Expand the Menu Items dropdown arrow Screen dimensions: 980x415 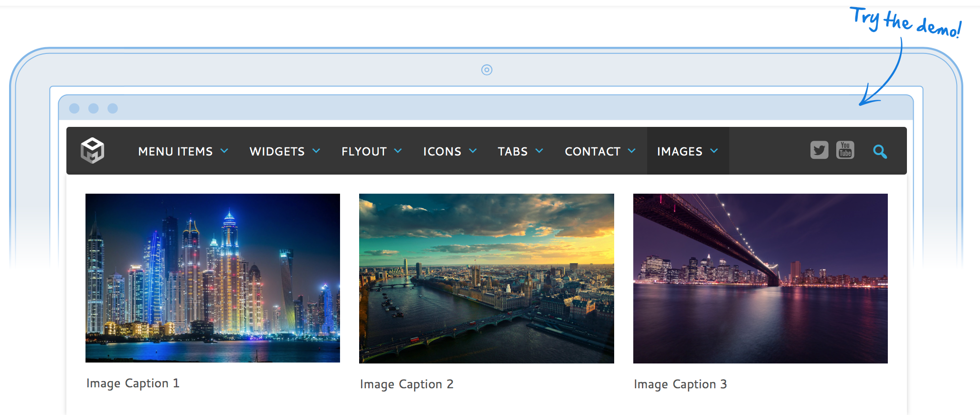(x=224, y=151)
